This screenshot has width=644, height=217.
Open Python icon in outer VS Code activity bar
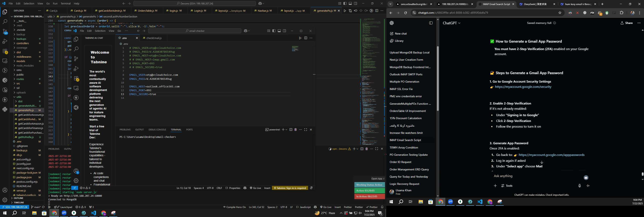(x=5, y=109)
